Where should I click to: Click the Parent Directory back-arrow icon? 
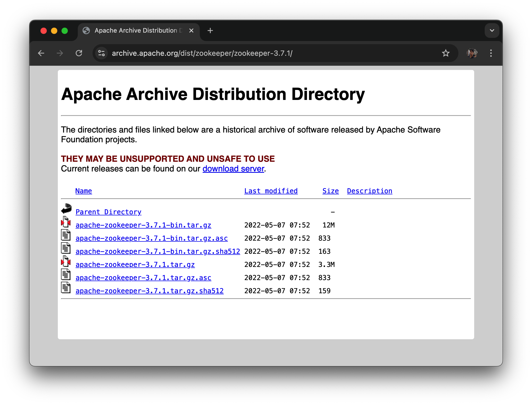[66, 209]
